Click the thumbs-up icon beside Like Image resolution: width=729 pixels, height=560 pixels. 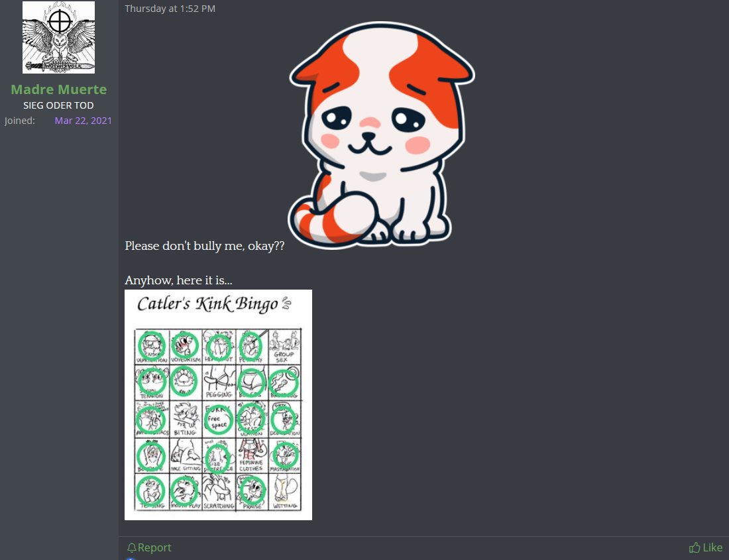(695, 547)
